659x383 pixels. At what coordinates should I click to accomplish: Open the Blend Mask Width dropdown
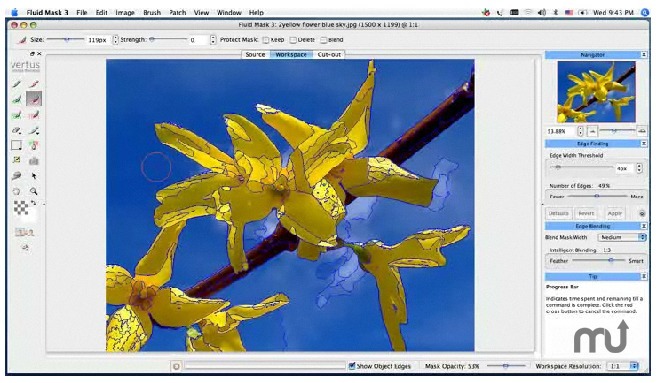click(621, 238)
